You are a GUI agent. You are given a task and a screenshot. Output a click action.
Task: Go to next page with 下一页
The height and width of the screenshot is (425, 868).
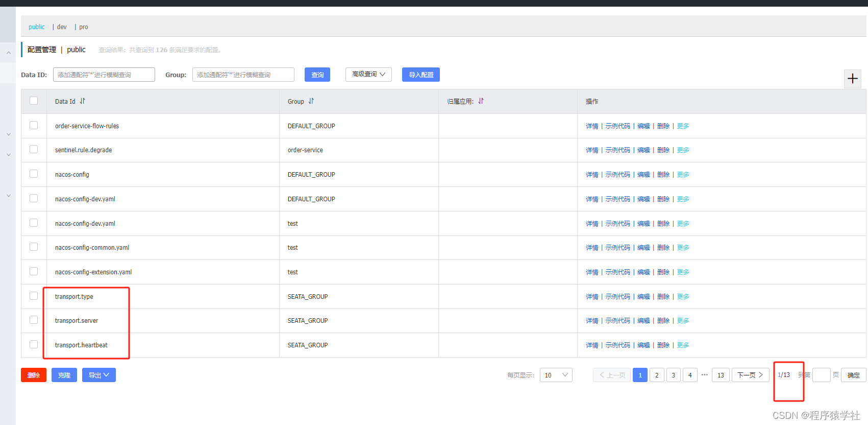click(x=750, y=375)
